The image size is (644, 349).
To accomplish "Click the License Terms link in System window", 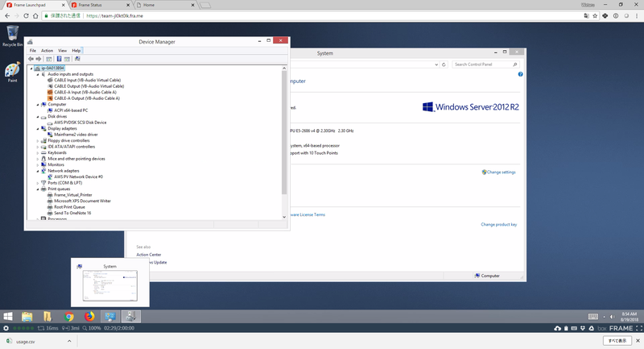I will (308, 214).
